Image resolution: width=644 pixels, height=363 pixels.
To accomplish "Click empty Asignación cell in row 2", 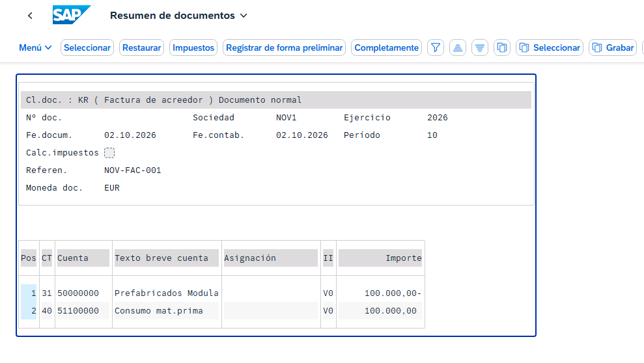I will click(271, 311).
